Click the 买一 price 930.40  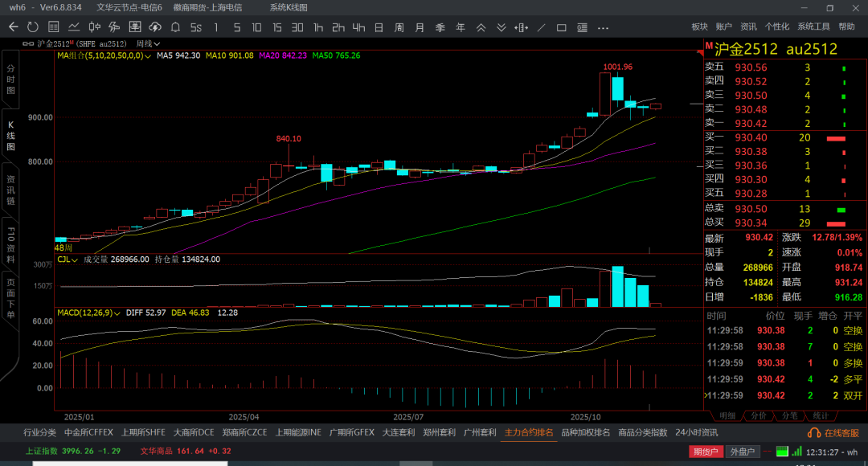tap(751, 137)
